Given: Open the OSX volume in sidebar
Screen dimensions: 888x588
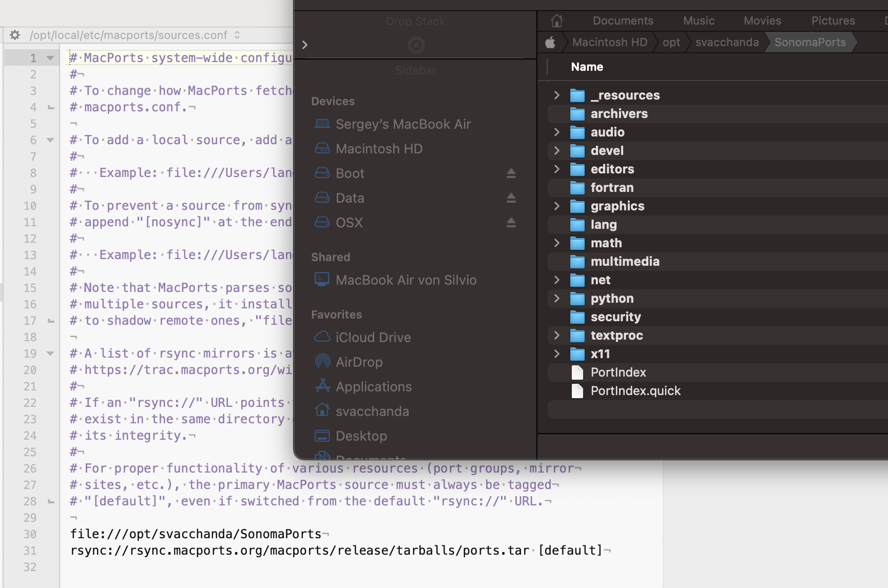Looking at the screenshot, I should click(x=339, y=223).
